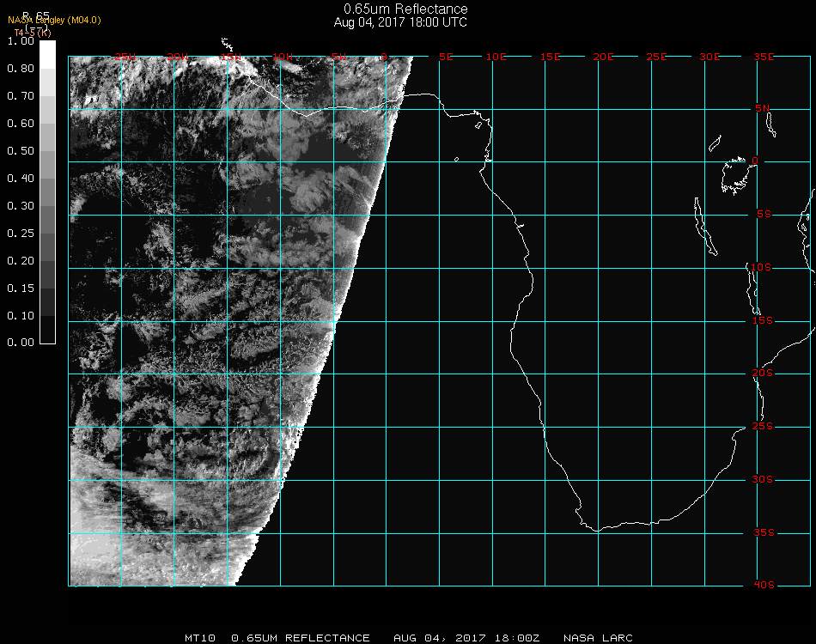Select the 35S latitude label
The height and width of the screenshot is (644, 816).
tap(764, 532)
